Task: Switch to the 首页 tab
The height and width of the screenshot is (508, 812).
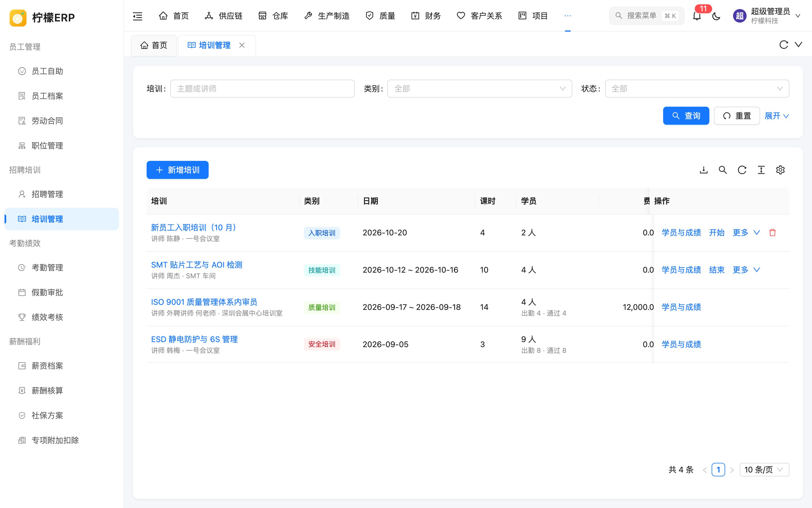Action: [154, 45]
